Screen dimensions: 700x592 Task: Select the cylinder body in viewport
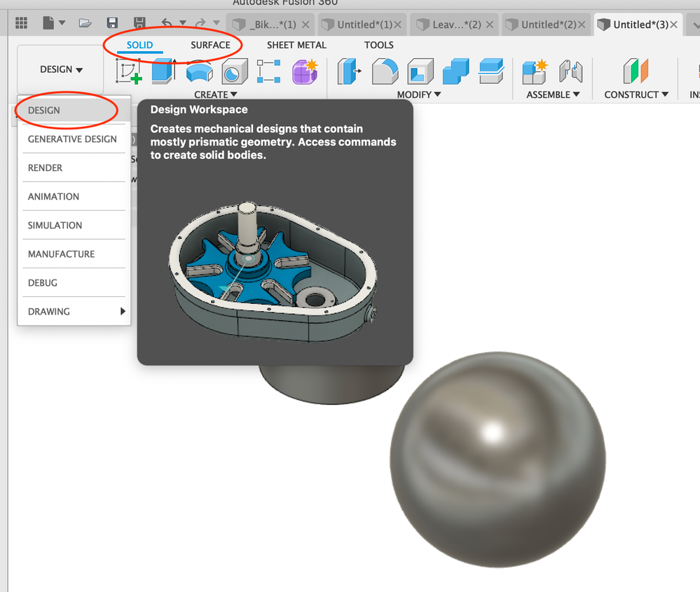pos(331,385)
